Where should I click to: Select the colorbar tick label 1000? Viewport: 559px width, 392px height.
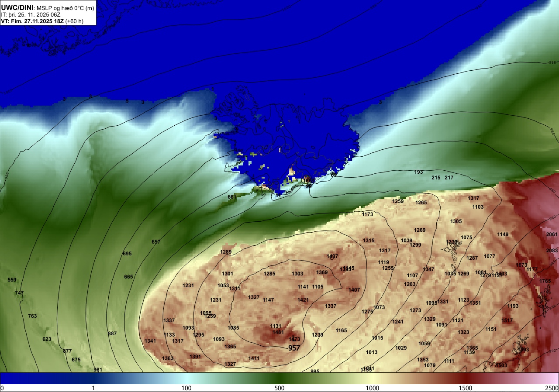click(373, 389)
